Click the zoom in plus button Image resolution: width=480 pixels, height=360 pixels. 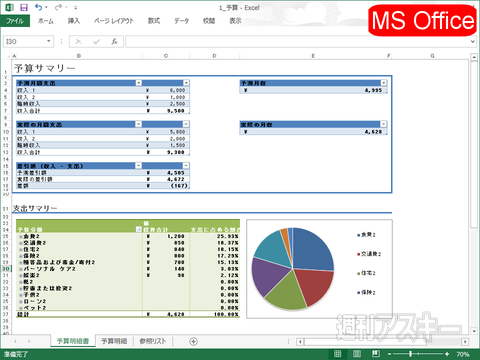[447, 354]
